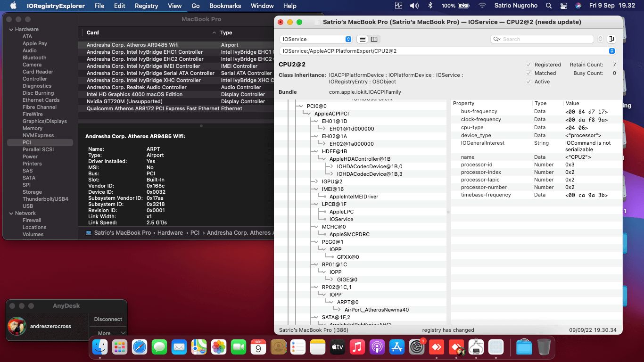Toggle the inspector sidebar panel button
The height and width of the screenshot is (362, 644).
tap(611, 39)
